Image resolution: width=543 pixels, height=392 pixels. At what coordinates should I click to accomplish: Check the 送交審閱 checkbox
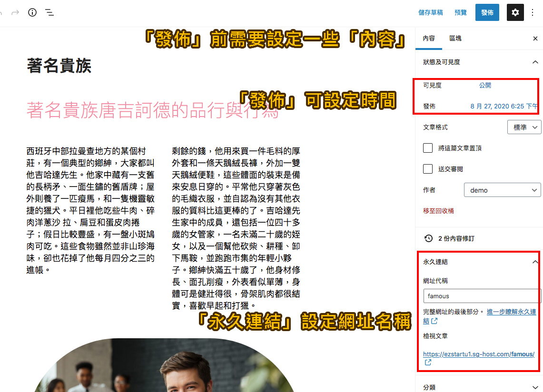coord(428,169)
